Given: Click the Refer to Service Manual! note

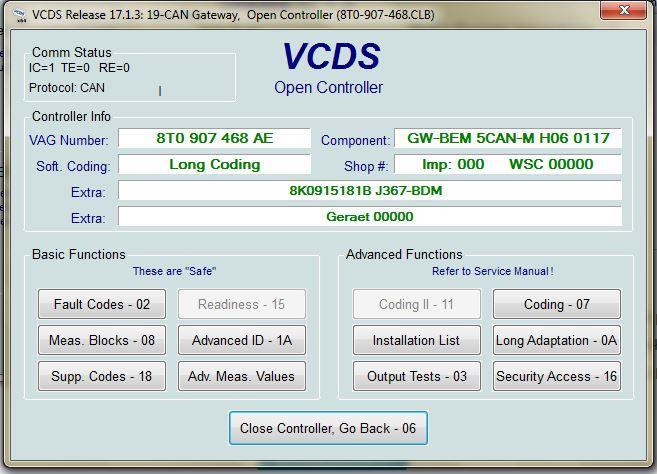Looking at the screenshot, I should click(493, 271).
